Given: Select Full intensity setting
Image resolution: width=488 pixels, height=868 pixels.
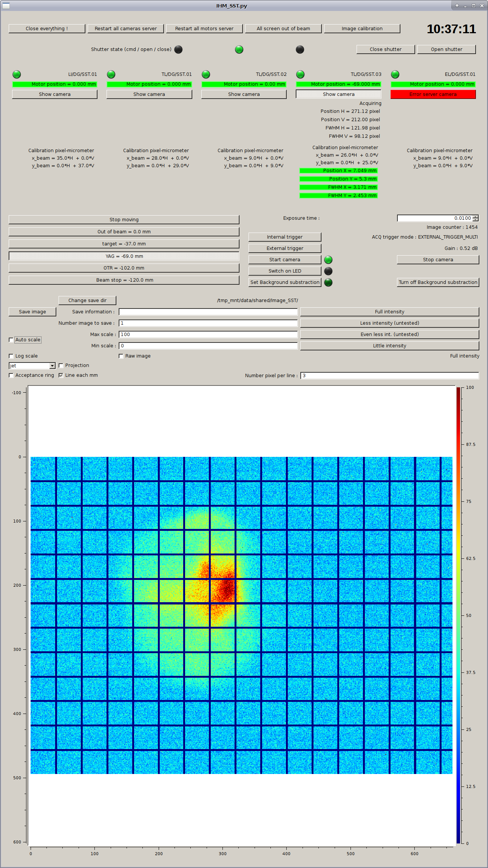Looking at the screenshot, I should pos(389,312).
